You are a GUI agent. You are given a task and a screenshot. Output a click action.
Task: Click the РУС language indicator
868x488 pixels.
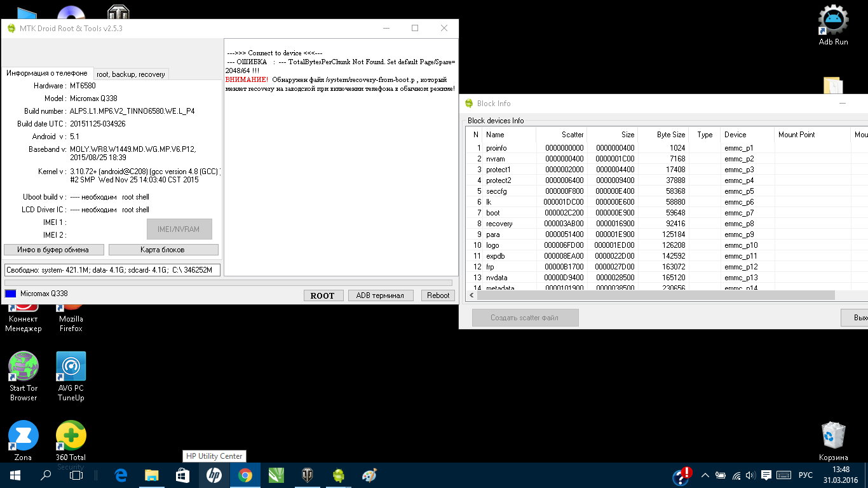(x=806, y=475)
